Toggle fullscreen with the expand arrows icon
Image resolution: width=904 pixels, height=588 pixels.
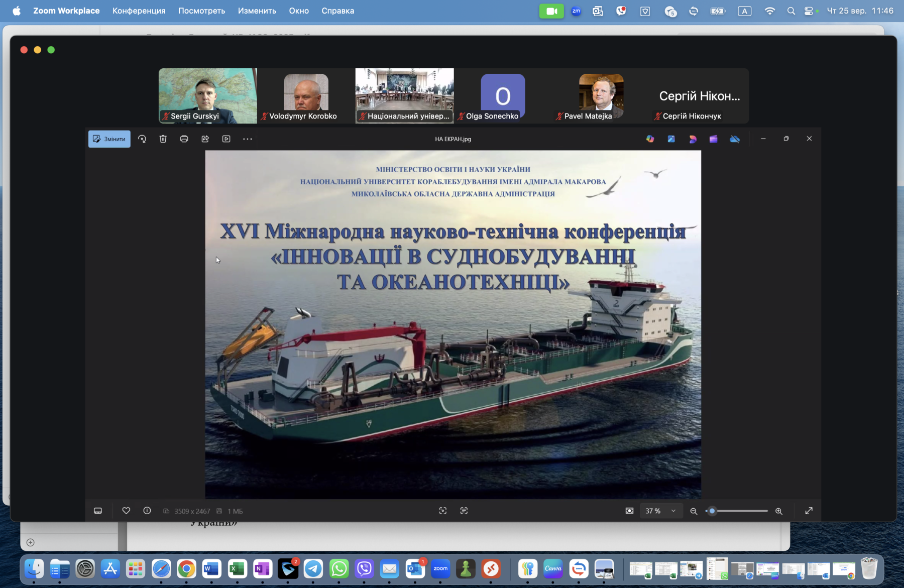(x=809, y=511)
